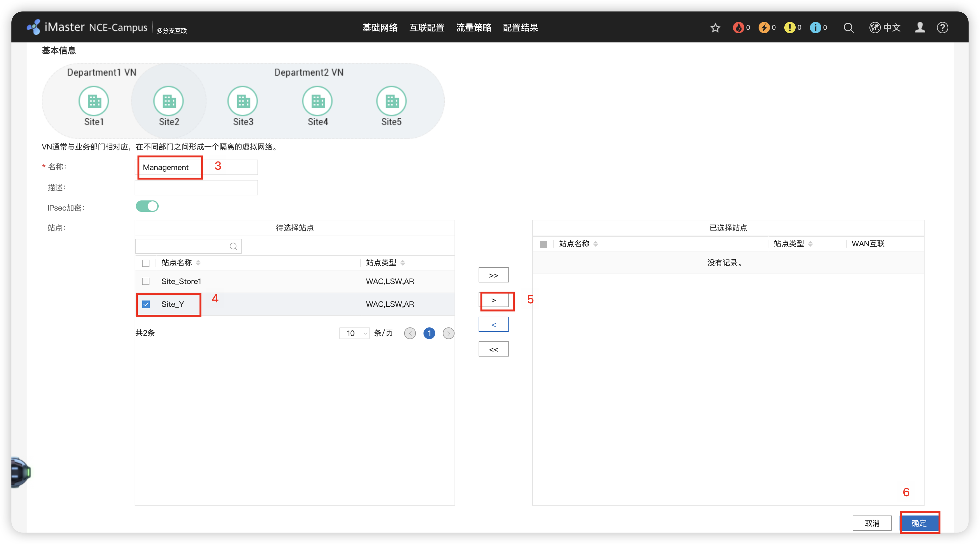Click the favorites star icon
Image resolution: width=980 pixels, height=544 pixels.
click(x=715, y=28)
